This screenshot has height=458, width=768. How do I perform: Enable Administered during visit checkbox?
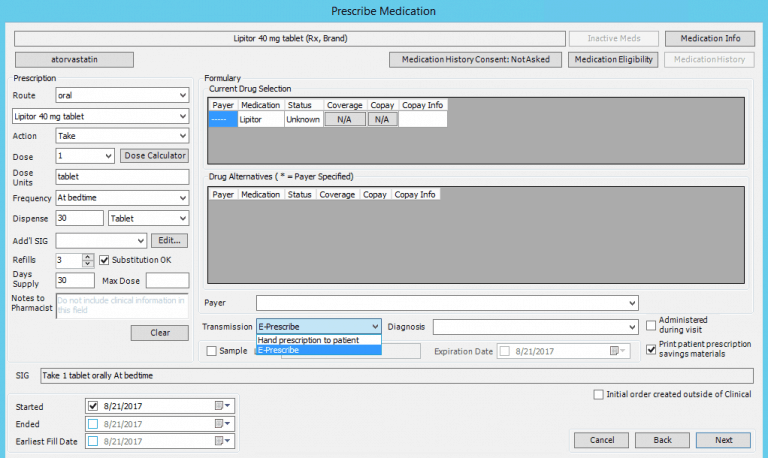[651, 324]
